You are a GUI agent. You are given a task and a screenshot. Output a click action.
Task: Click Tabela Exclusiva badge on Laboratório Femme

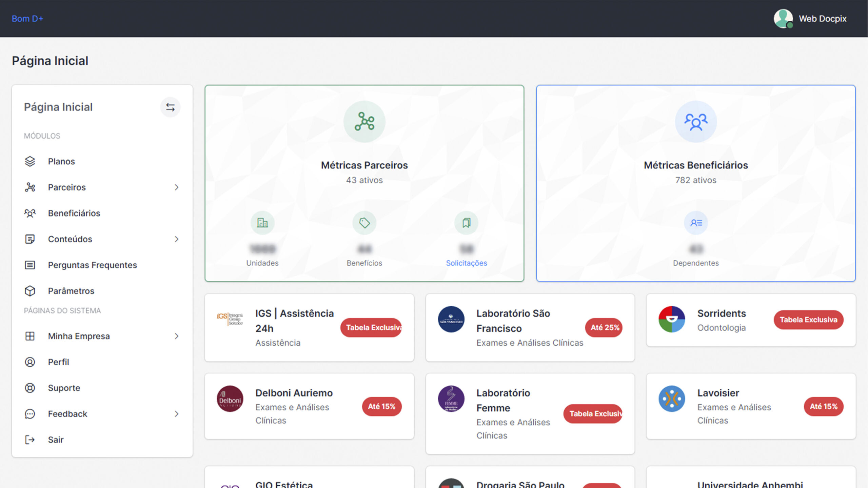(x=593, y=413)
